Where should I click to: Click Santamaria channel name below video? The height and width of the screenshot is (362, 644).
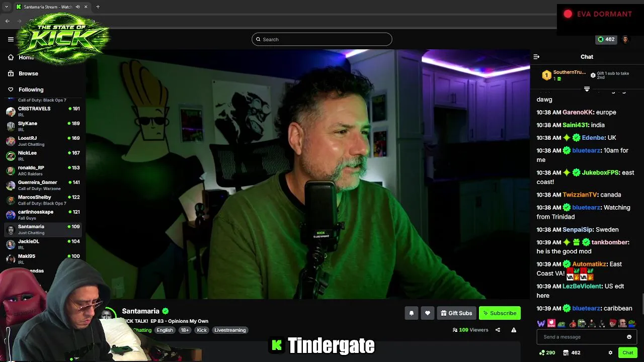pos(140,311)
